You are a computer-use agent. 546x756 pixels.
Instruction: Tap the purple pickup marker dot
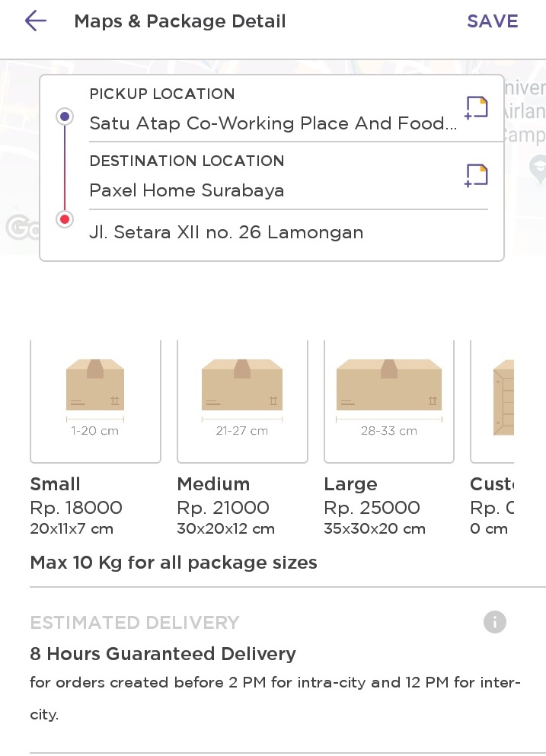pyautogui.click(x=65, y=116)
